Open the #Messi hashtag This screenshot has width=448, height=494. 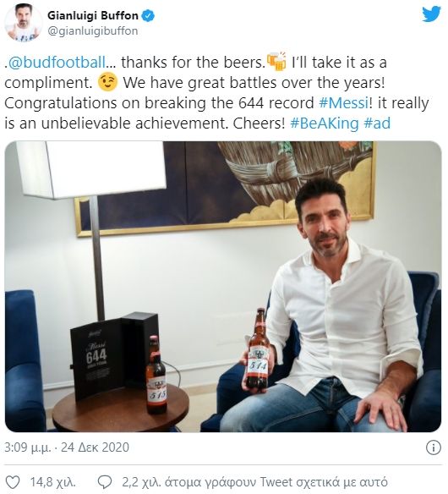(344, 102)
